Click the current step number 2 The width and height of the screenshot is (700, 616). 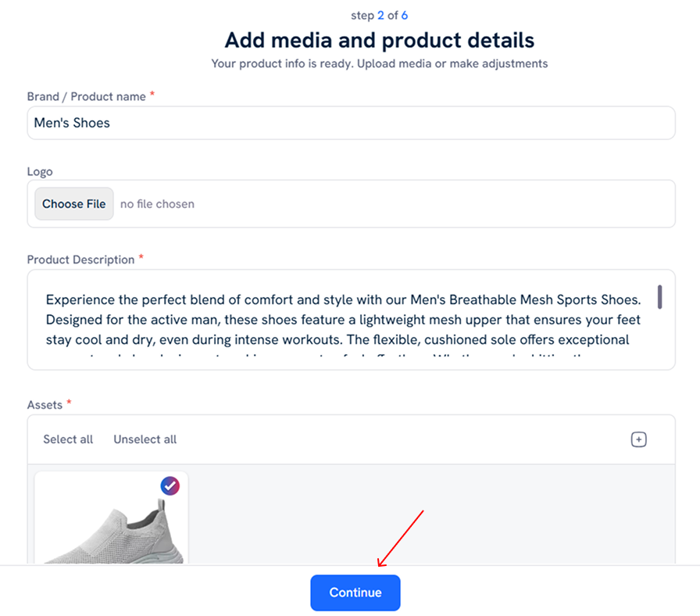(x=381, y=16)
